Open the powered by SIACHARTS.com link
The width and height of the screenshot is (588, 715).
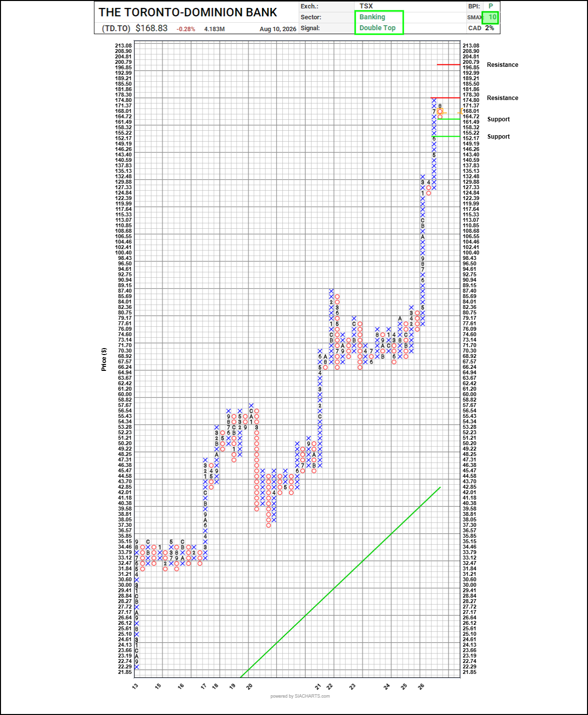point(300,696)
